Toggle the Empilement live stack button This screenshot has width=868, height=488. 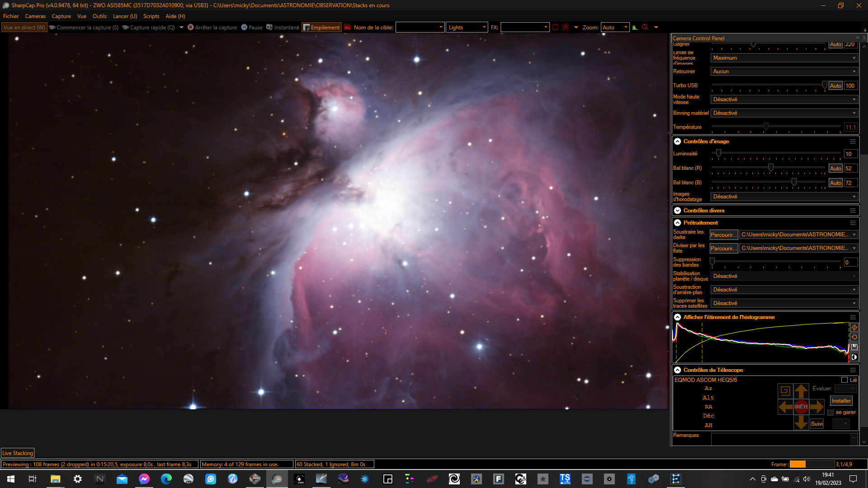(321, 28)
